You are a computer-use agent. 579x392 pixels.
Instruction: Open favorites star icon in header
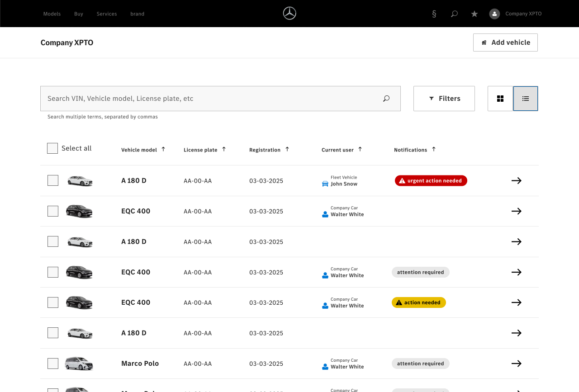(x=475, y=14)
